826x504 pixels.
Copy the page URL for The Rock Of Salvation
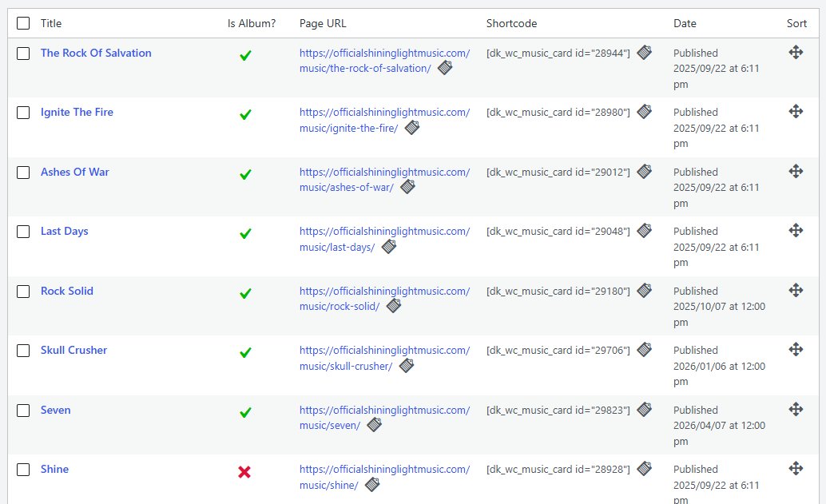[x=445, y=67]
